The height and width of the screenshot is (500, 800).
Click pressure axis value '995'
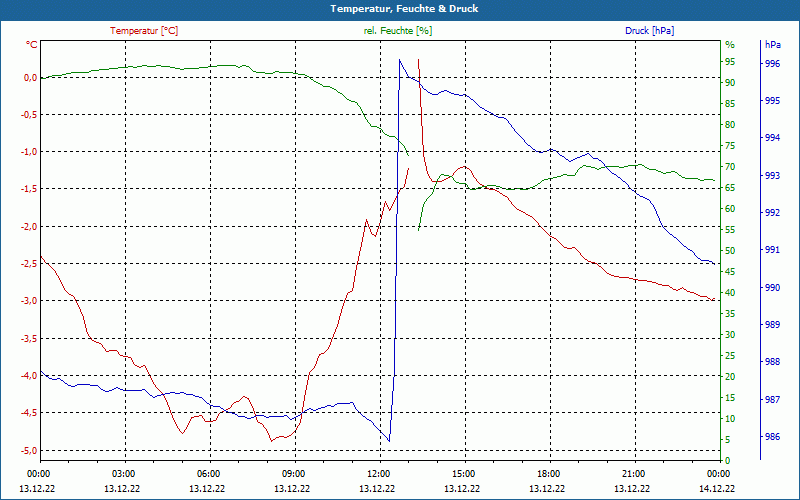[772, 101]
